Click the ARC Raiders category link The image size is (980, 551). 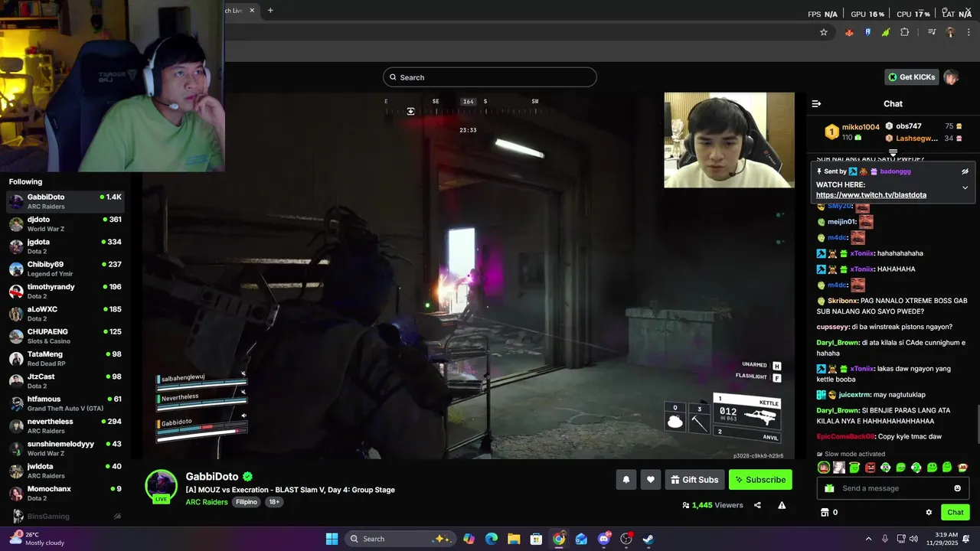(207, 502)
